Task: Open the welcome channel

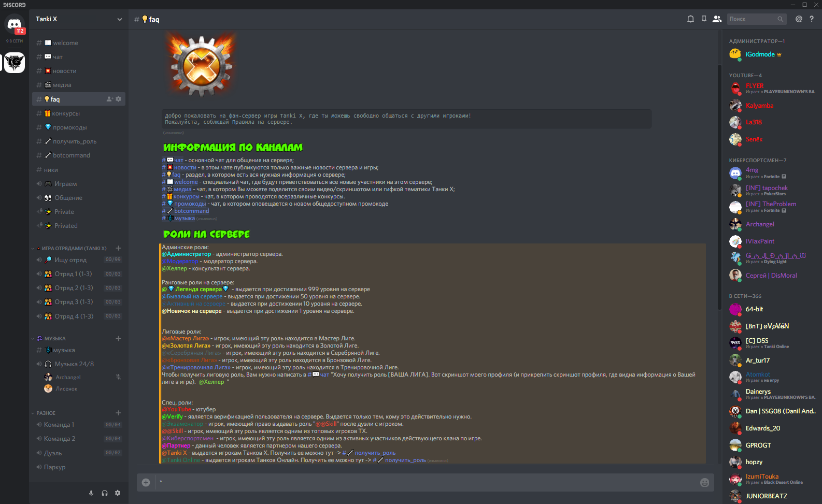Action: pos(79,43)
